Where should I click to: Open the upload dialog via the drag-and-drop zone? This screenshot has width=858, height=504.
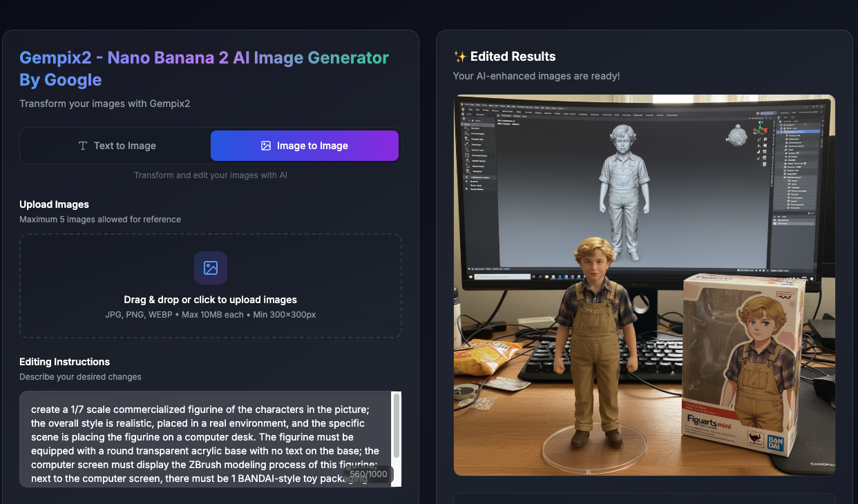point(211,286)
